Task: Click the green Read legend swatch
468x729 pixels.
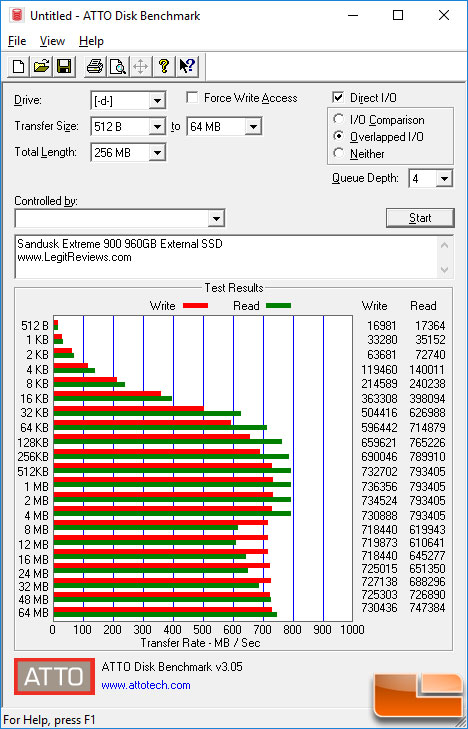Action: click(278, 306)
